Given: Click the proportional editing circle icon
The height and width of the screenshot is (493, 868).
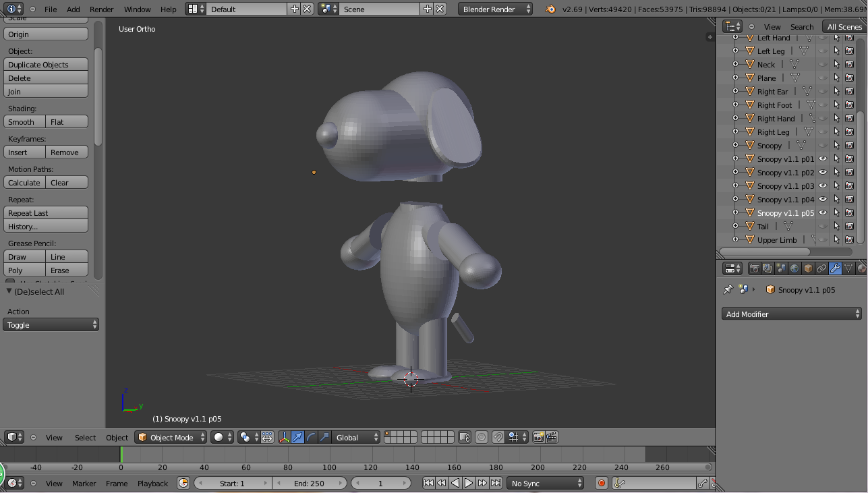Looking at the screenshot, I should 482,437.
